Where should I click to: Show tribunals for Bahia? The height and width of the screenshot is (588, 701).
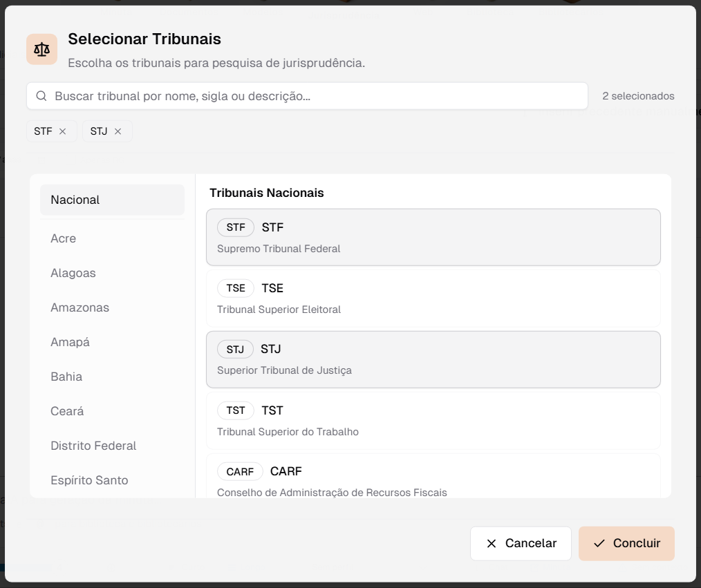(66, 377)
